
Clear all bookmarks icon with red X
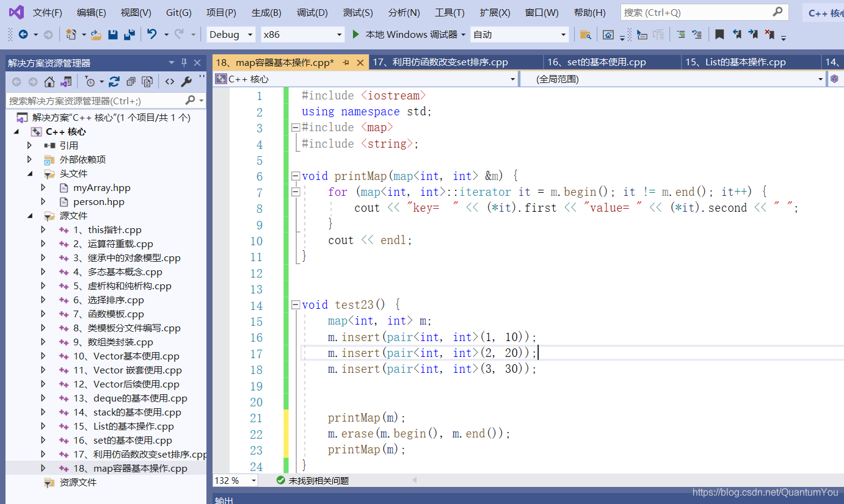click(x=769, y=35)
